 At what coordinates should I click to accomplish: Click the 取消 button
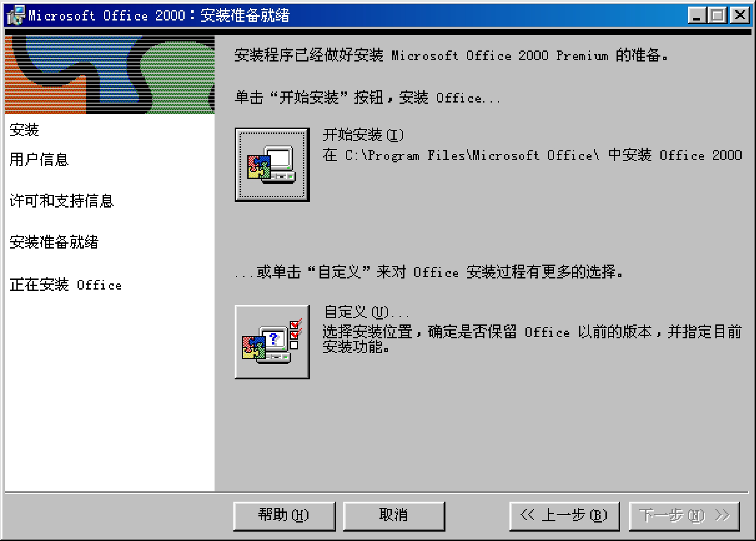coord(394,516)
